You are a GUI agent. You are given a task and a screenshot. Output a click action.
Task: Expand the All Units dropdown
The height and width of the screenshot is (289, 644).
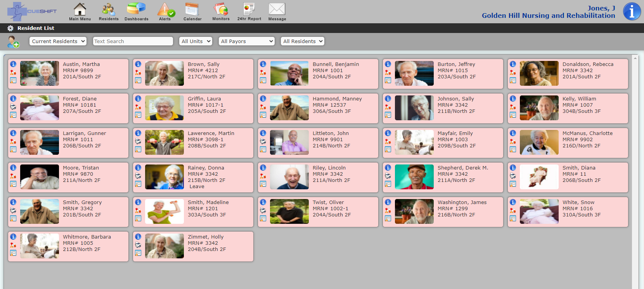(x=196, y=41)
